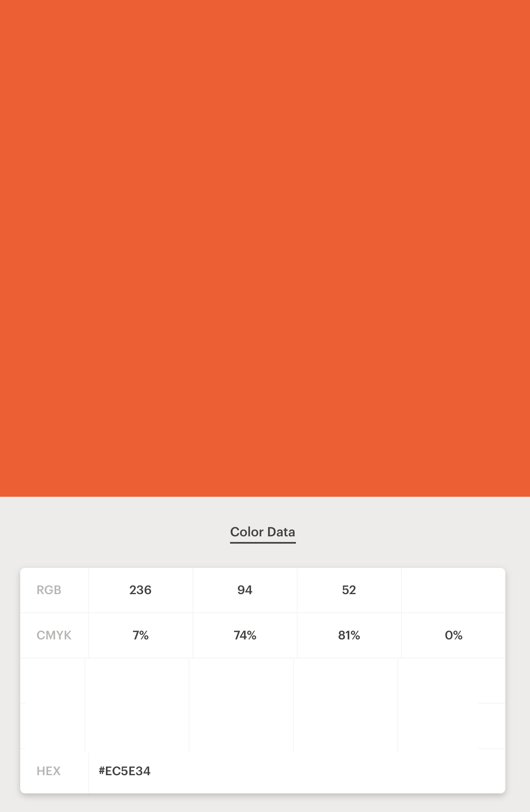530x812 pixels.
Task: Select the hex code #EC5E34
Action: (x=125, y=771)
